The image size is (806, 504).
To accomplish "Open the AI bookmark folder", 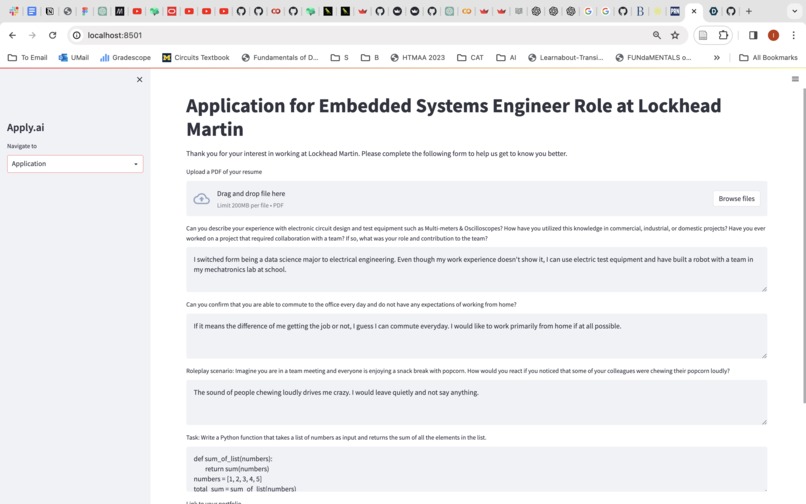I will pyautogui.click(x=506, y=58).
